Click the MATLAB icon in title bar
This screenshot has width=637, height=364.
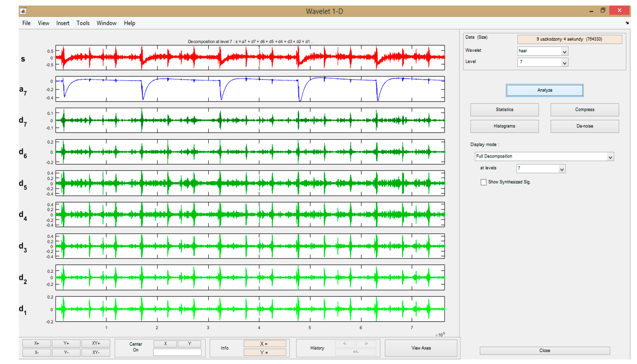coord(23,11)
